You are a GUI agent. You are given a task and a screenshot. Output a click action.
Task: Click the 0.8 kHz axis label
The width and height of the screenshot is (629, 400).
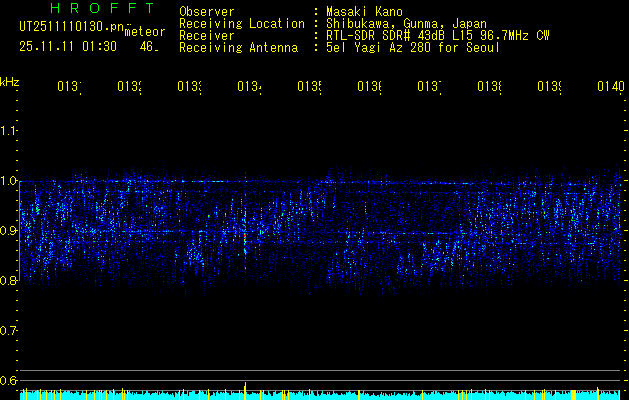coord(8,280)
